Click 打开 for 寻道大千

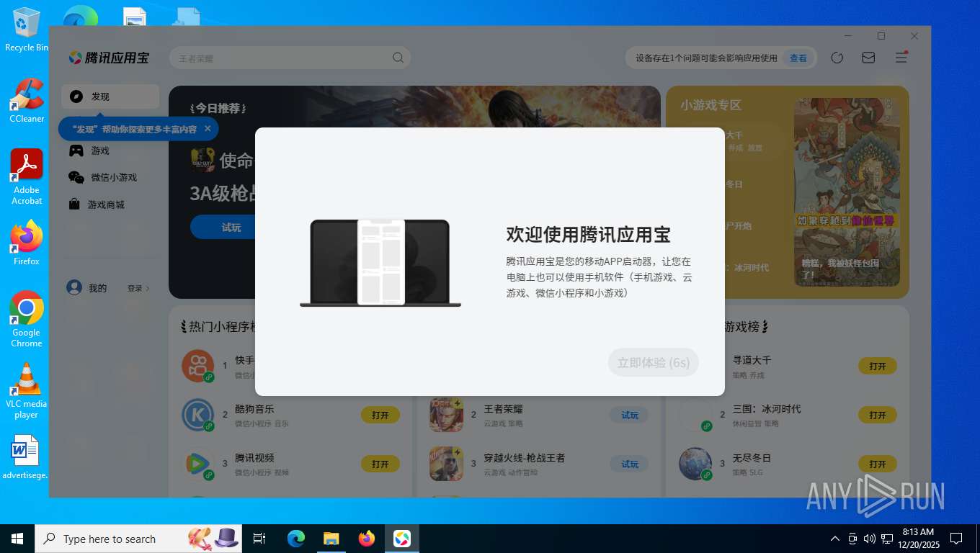(x=878, y=366)
